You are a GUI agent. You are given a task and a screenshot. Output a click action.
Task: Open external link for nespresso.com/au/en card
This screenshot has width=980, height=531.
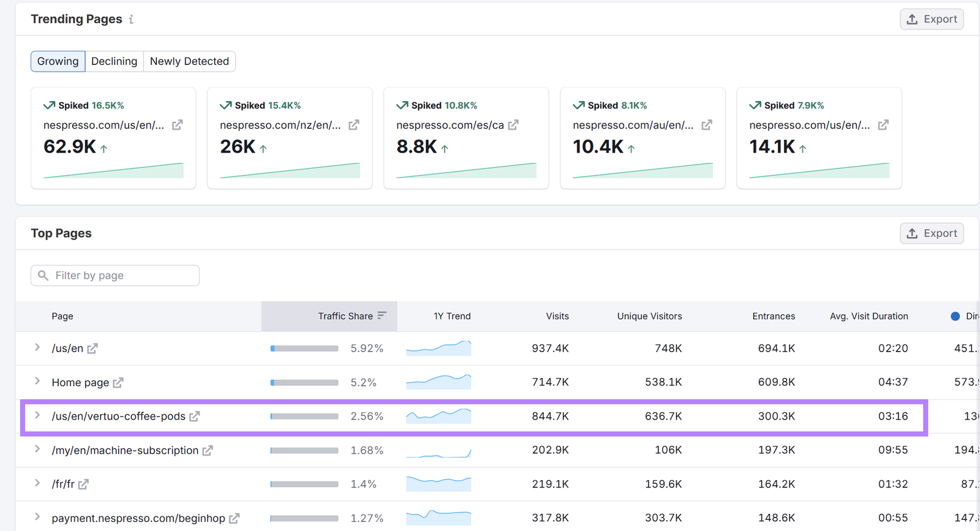point(706,125)
